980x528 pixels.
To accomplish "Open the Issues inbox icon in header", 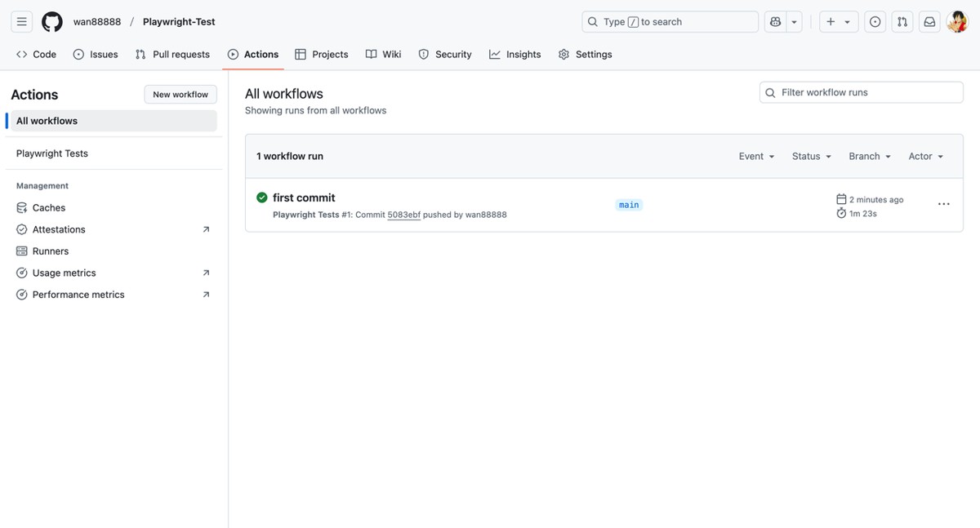I will click(875, 22).
